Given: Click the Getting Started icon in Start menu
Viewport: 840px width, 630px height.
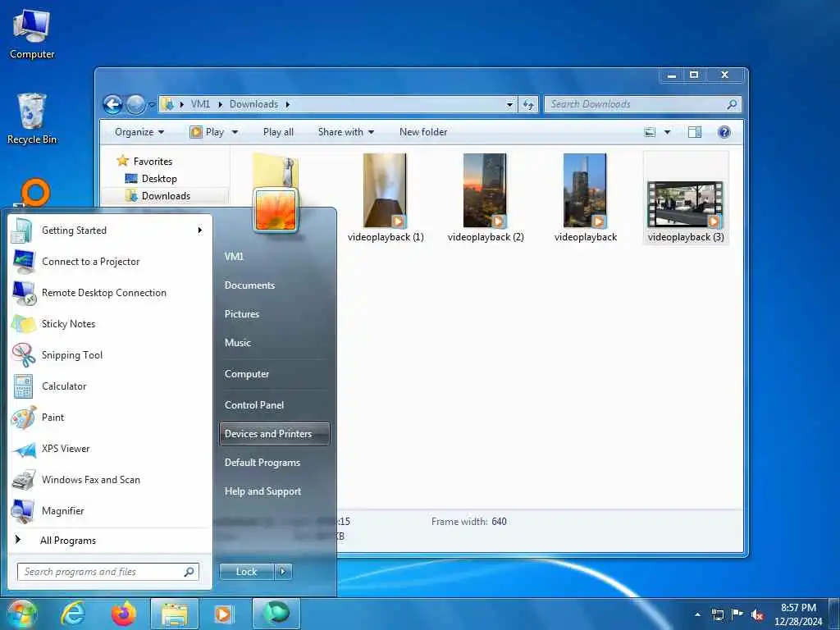Looking at the screenshot, I should click(x=22, y=231).
